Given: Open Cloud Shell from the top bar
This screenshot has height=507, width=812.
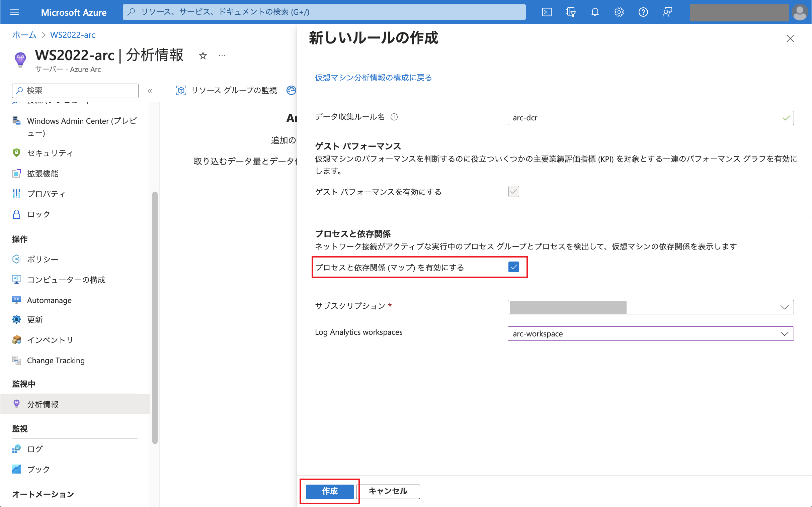Looking at the screenshot, I should point(547,12).
